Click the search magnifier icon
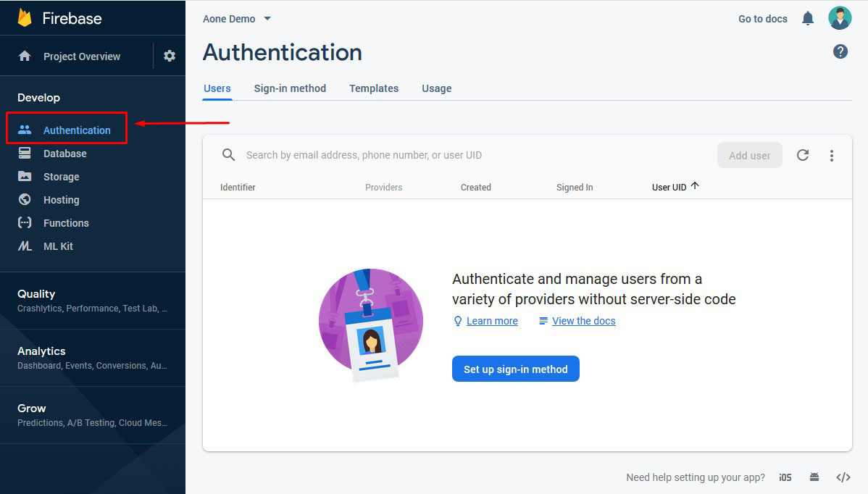The width and height of the screenshot is (868, 494). coord(229,155)
